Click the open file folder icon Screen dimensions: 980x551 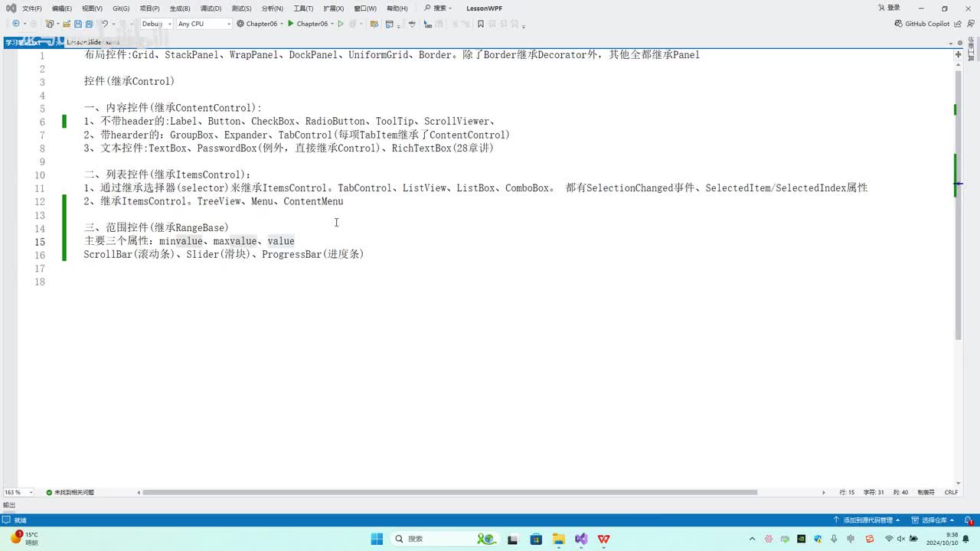(x=67, y=24)
